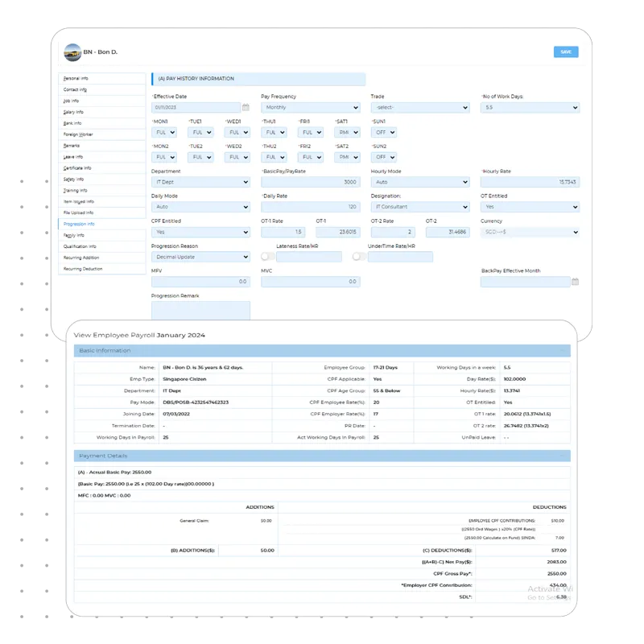This screenshot has width=644, height=644.
Task: Click the SAVE button
Action: 566,52
